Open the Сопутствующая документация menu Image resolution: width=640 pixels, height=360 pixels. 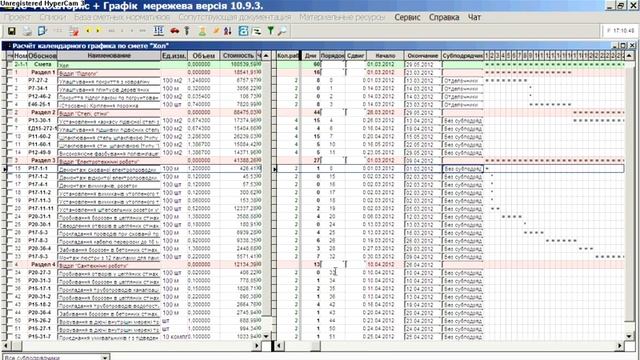point(235,17)
